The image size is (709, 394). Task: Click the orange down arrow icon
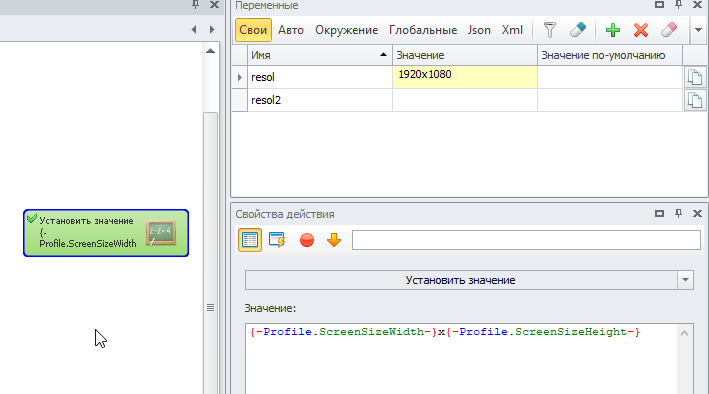pyautogui.click(x=334, y=240)
